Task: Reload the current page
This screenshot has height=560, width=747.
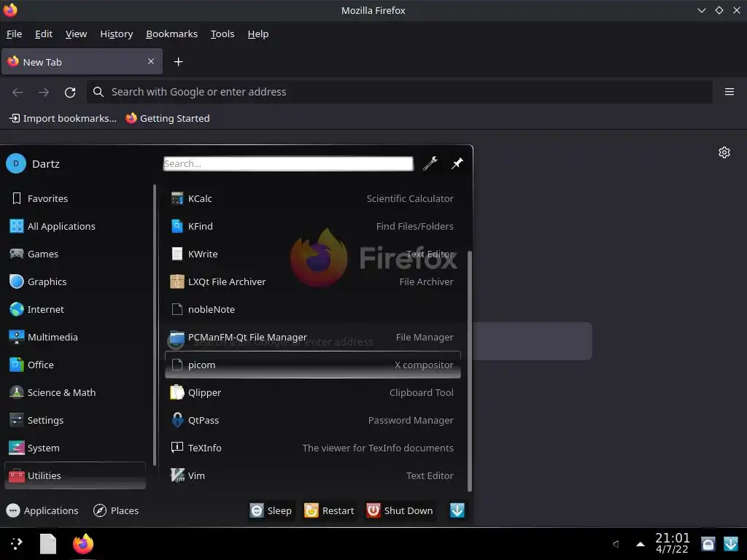Action: (70, 92)
